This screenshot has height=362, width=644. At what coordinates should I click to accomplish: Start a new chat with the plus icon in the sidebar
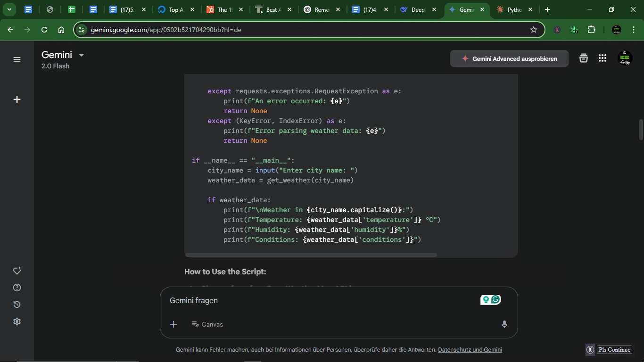[17, 99]
